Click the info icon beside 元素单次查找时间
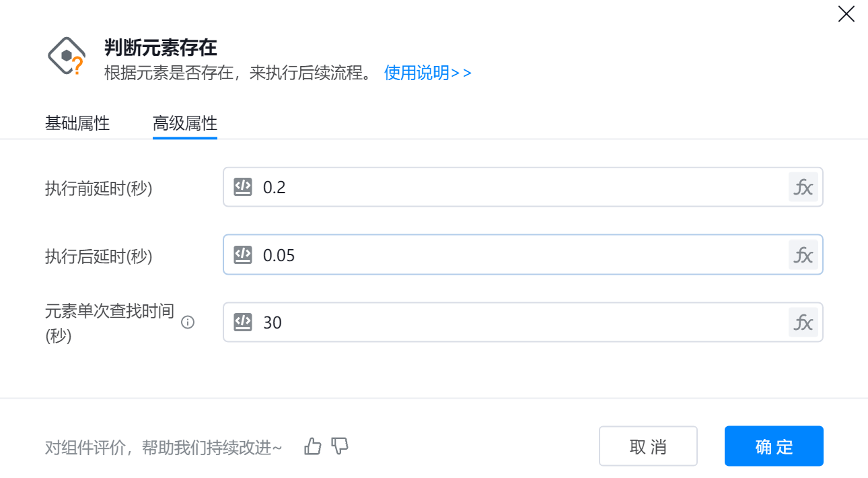Image resolution: width=868 pixels, height=478 pixels. point(188,322)
